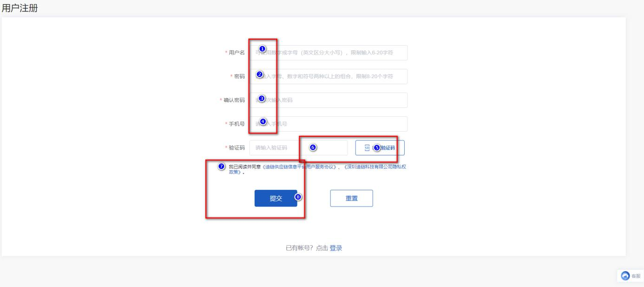Viewport: 644px width, 287px height.
Task: Click the 密码 password input field
Action: [328, 76]
